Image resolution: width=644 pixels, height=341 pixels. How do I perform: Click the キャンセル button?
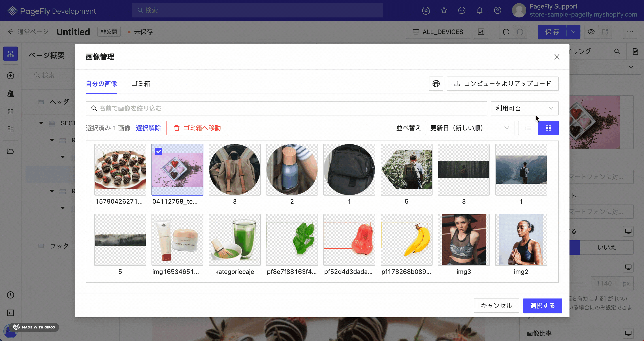coord(496,305)
